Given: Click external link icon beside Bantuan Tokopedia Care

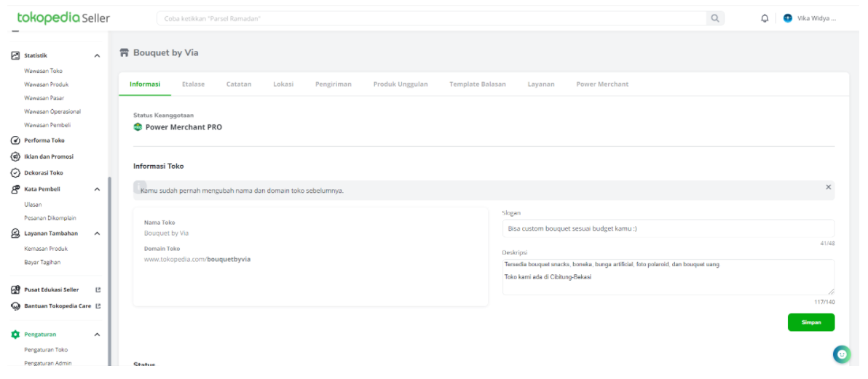Looking at the screenshot, I should (x=98, y=306).
